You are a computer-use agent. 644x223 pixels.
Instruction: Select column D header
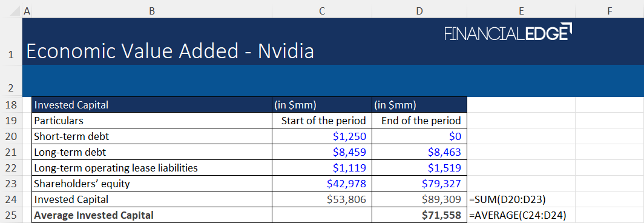point(419,12)
